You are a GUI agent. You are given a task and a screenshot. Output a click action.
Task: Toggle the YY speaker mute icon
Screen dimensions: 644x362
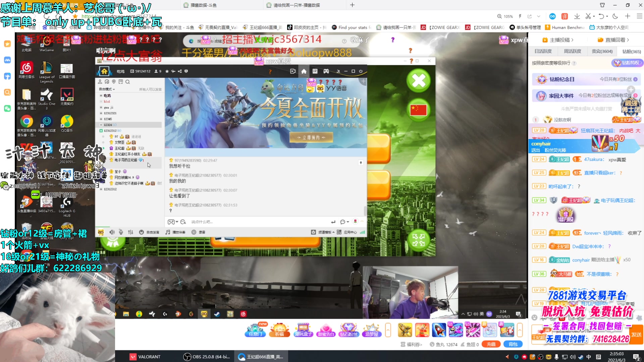click(112, 232)
